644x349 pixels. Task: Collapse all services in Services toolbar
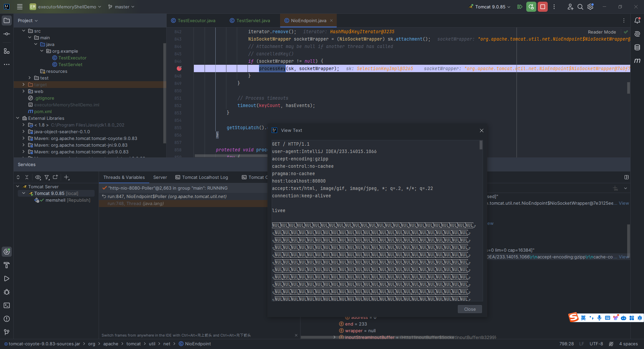point(27,177)
